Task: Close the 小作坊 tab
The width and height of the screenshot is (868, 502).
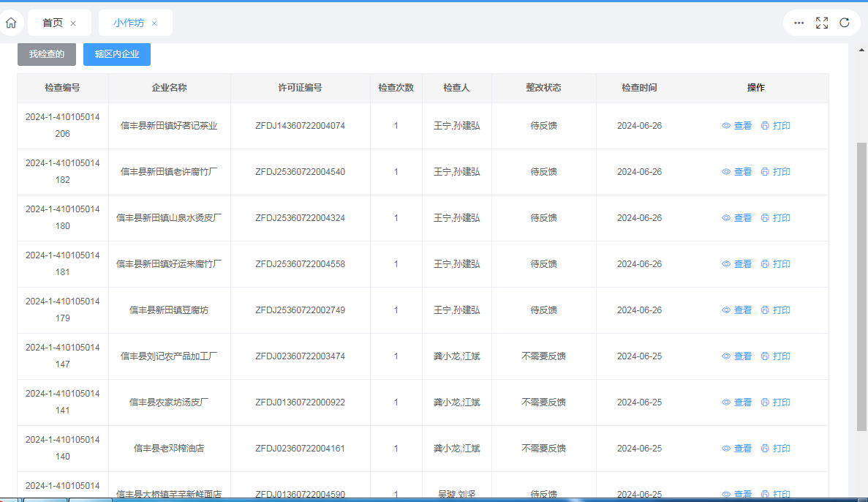Action: 154,23
